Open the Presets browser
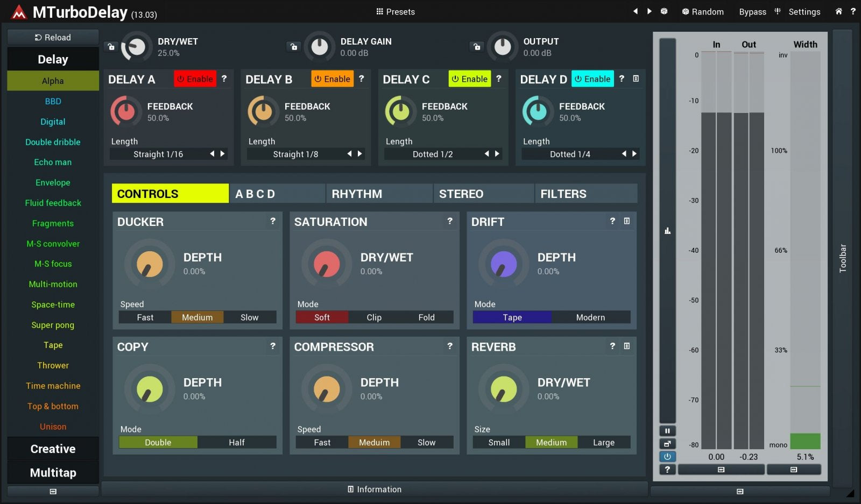 coord(396,11)
